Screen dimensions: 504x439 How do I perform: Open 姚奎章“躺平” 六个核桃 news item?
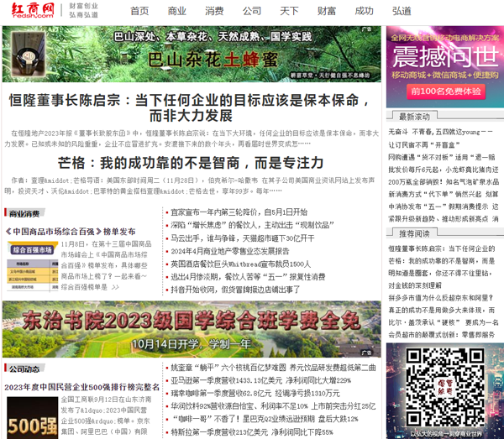tap(273, 368)
